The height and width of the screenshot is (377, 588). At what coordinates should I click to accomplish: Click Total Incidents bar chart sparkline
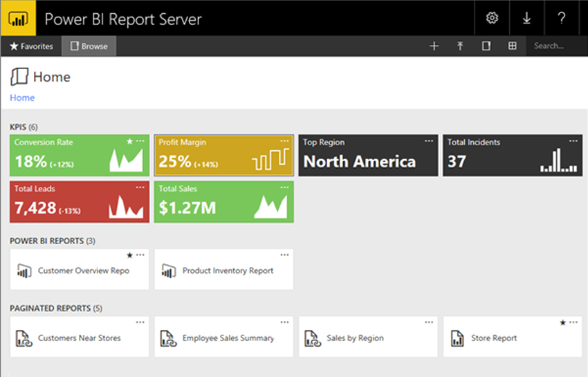pos(559,160)
